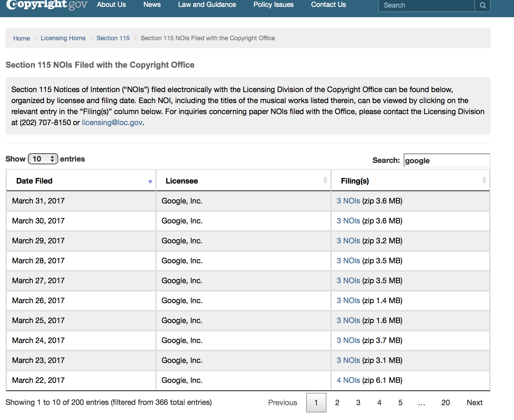The image size is (514, 420).
Task: Email licensing@loc.gov via the link
Action: [x=112, y=123]
